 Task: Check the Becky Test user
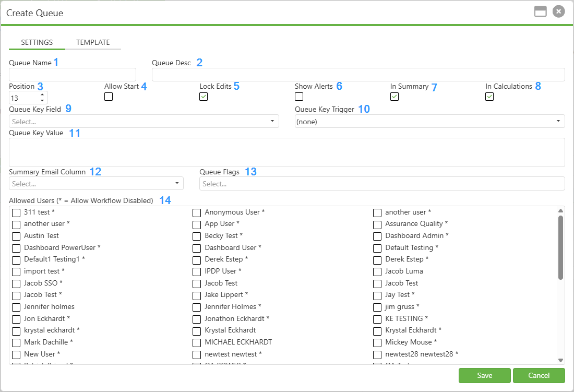coord(197,236)
